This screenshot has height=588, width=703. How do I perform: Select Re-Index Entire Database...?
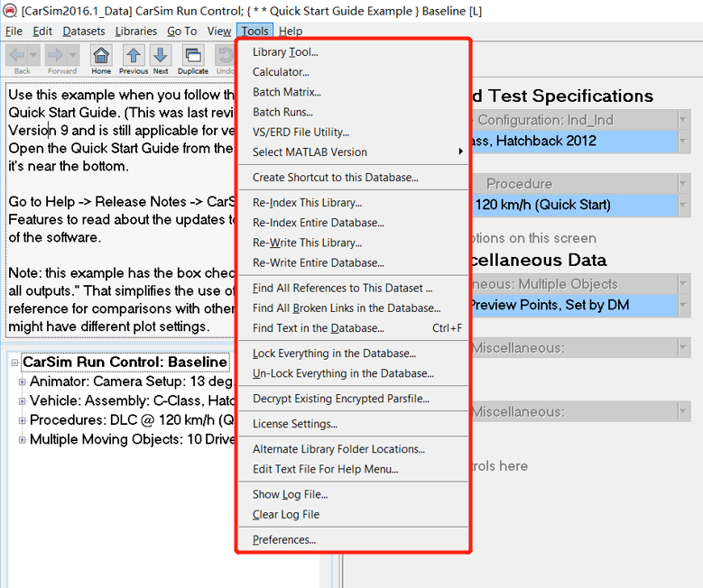[353, 223]
